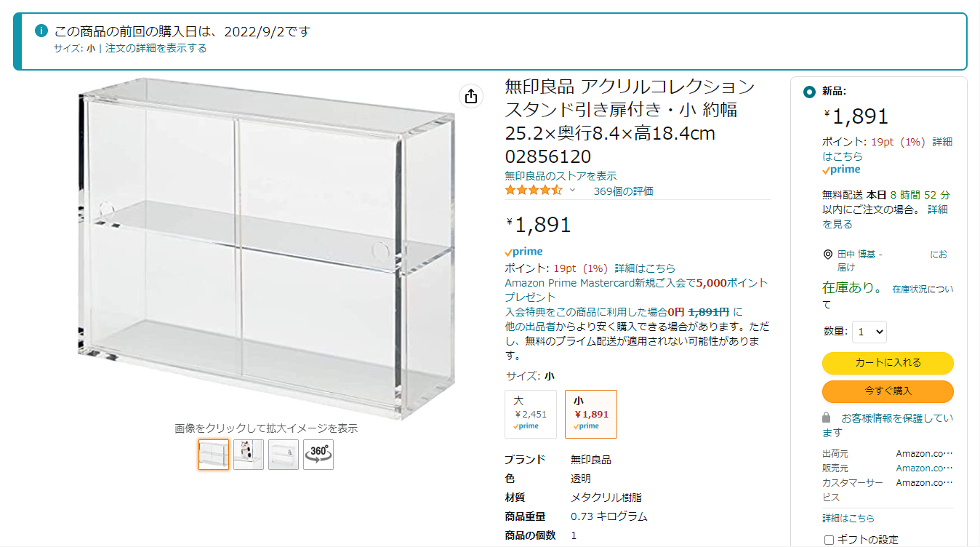
Task: Open the 360° view thumbnail
Action: point(318,455)
